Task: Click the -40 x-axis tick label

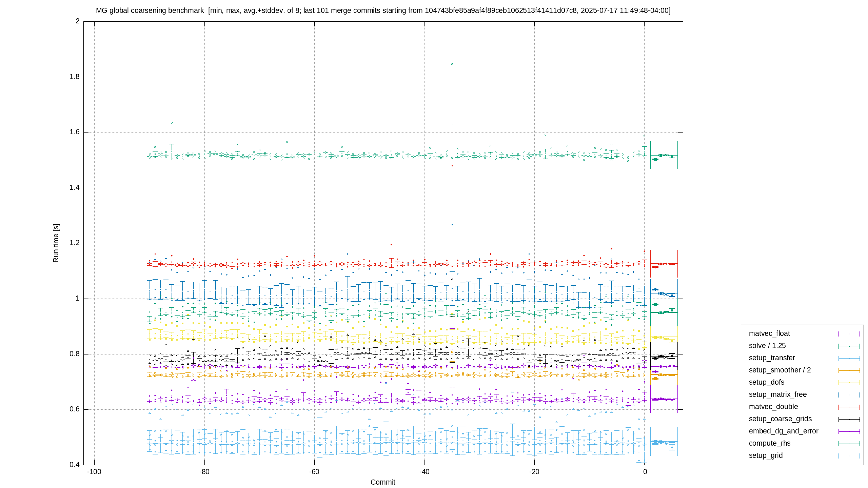Action: 425,472
